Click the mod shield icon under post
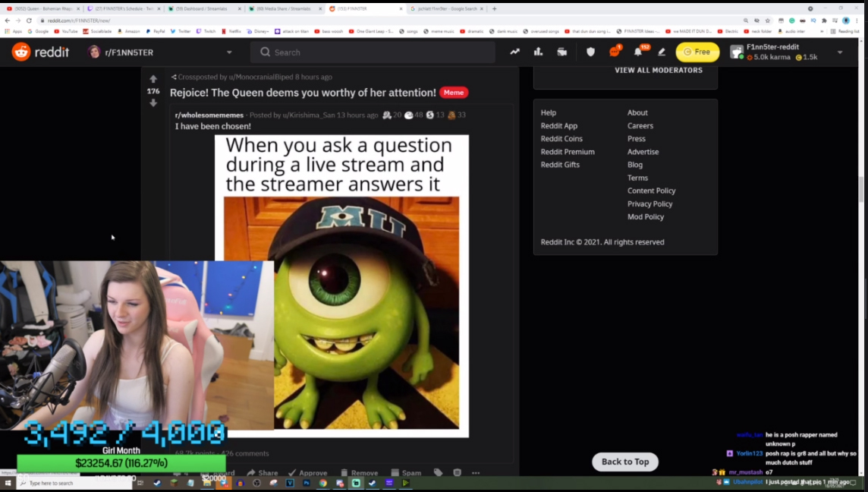The width and height of the screenshot is (868, 492). click(x=458, y=472)
